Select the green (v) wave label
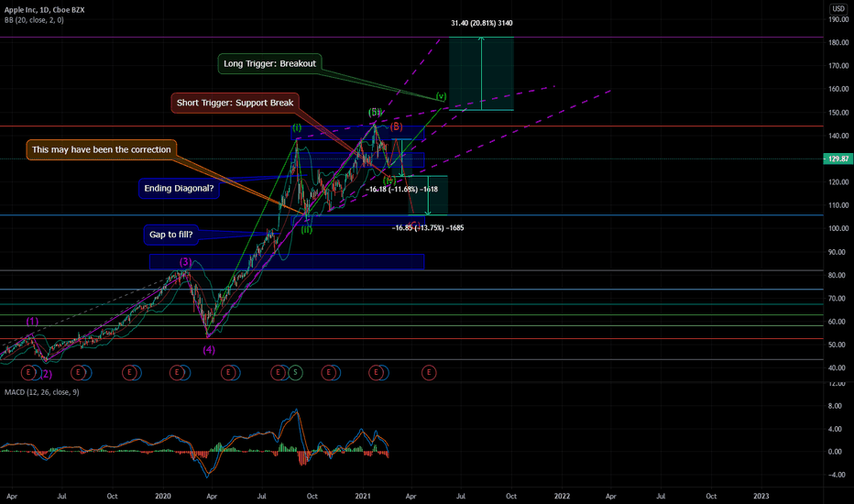This screenshot has height=504, width=854. (441, 96)
